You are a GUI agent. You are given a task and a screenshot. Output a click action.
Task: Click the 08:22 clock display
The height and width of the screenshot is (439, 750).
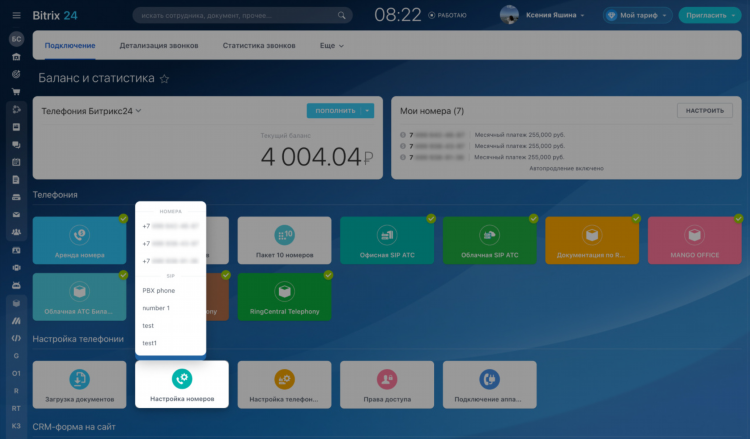397,15
